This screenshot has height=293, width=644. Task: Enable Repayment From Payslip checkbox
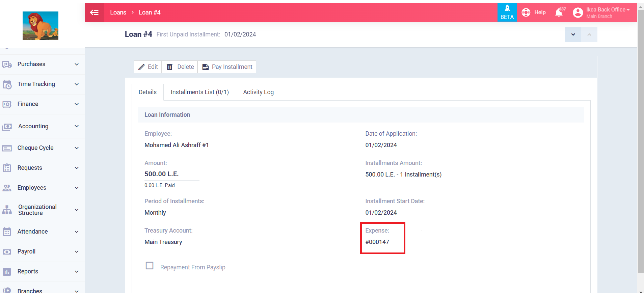(150, 266)
